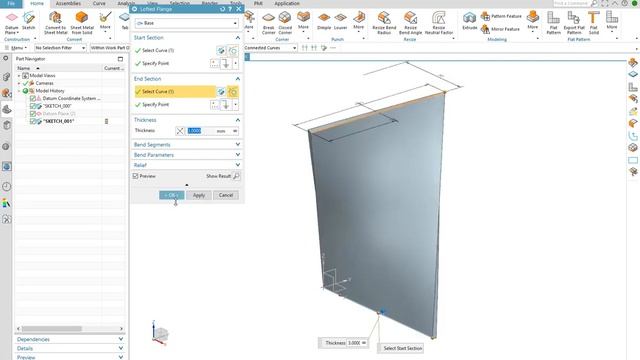This screenshot has width=640, height=360.
Task: Choose Convert to Sheet Metal
Action: tap(56, 22)
